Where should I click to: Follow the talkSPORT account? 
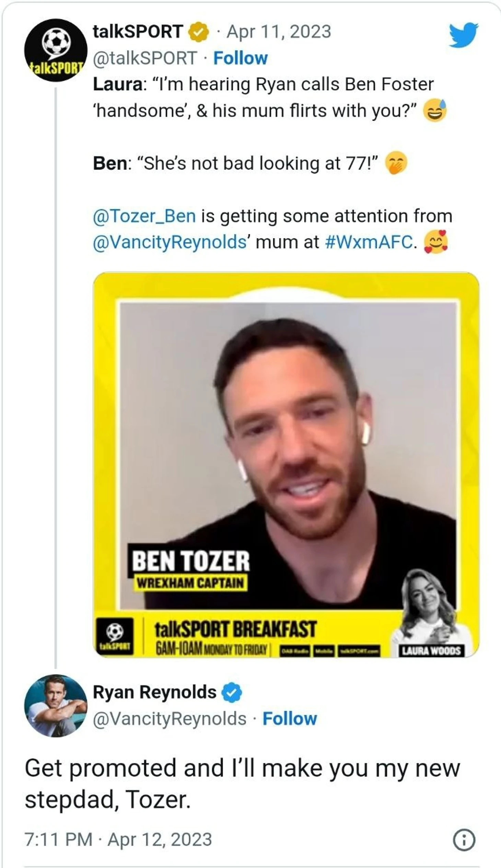pos(241,58)
